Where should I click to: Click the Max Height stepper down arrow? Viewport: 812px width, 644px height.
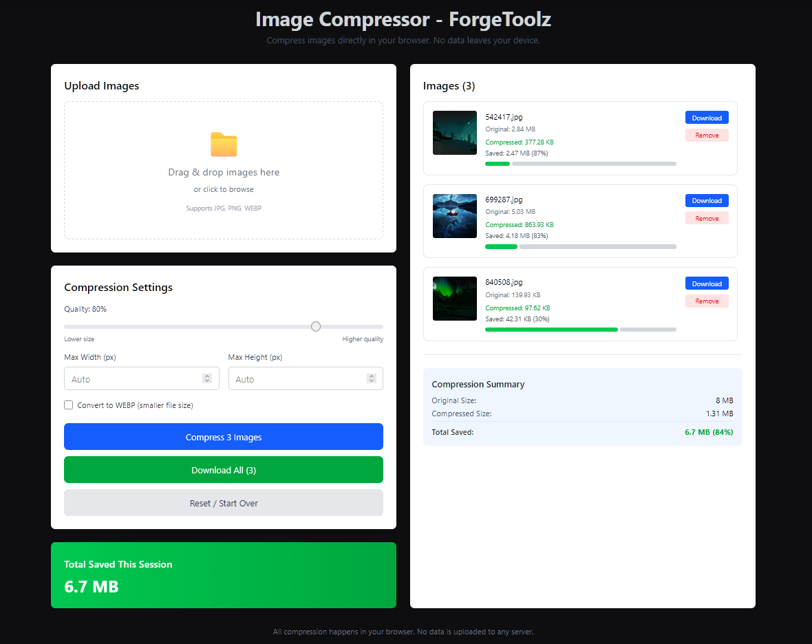click(371, 381)
